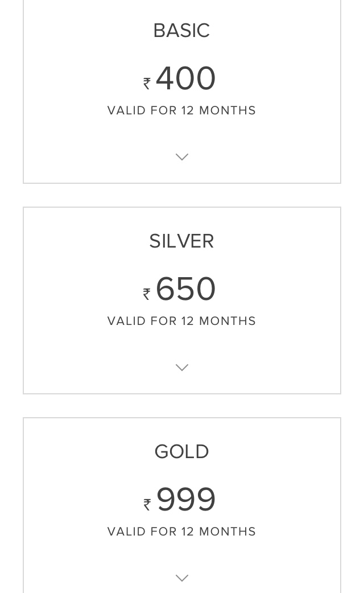The height and width of the screenshot is (593, 364).
Task: Click the 999 price in GOLD plan
Action: (x=186, y=500)
